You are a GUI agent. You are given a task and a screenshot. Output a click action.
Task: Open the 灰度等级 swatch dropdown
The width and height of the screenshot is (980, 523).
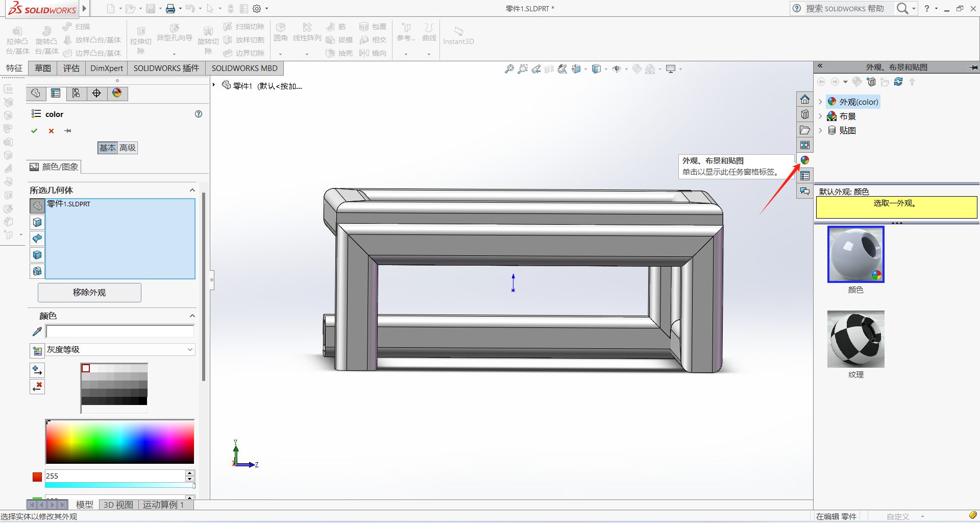coord(190,349)
